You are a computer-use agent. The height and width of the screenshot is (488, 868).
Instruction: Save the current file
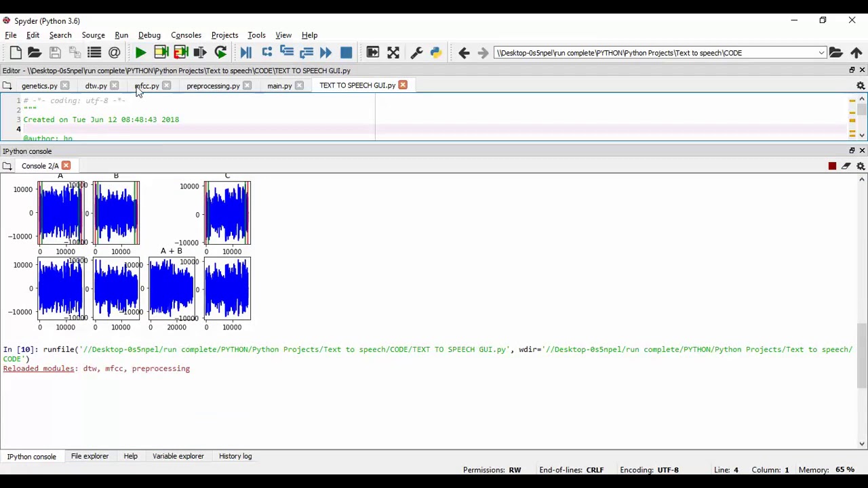coord(55,53)
